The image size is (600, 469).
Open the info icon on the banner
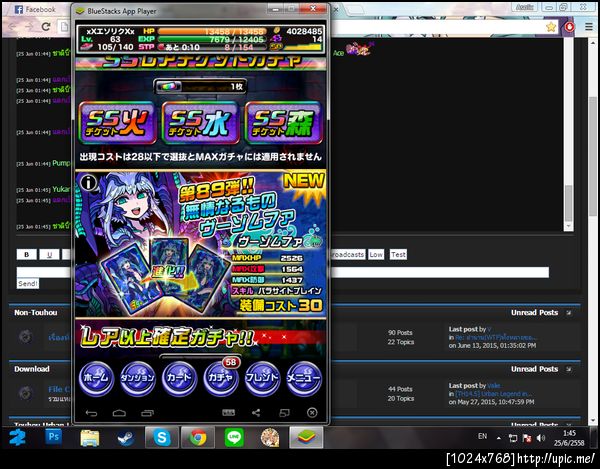point(88,183)
